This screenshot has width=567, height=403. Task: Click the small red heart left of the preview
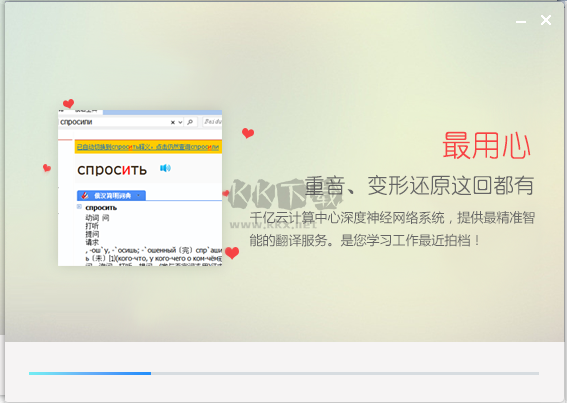47,168
